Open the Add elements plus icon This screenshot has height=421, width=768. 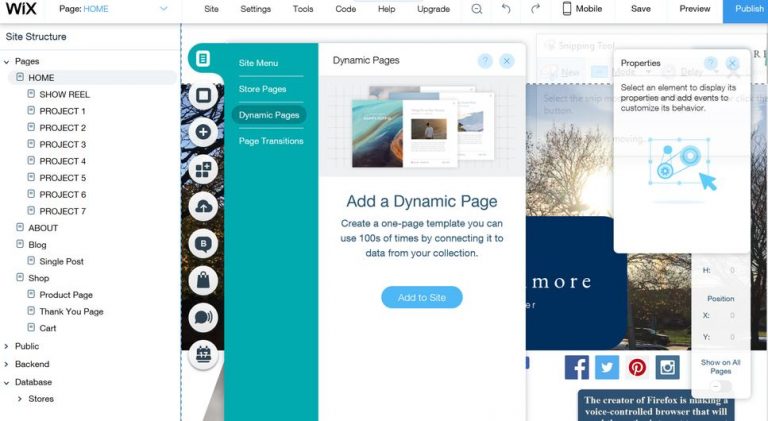pos(203,132)
